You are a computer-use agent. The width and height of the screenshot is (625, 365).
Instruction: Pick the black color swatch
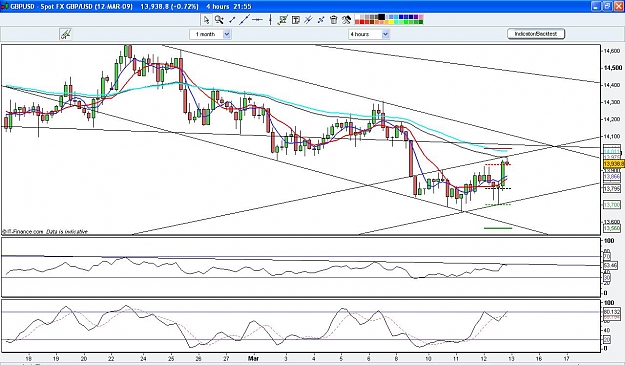pos(381,17)
